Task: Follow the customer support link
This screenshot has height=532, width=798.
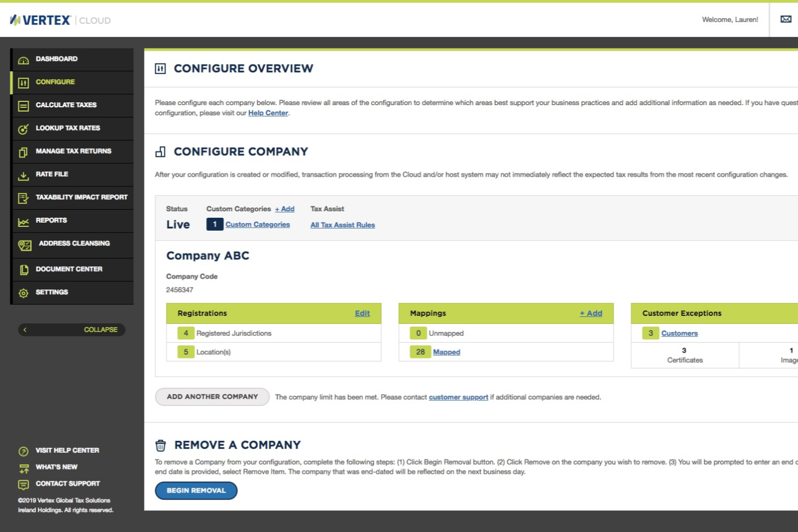Action: pos(458,397)
